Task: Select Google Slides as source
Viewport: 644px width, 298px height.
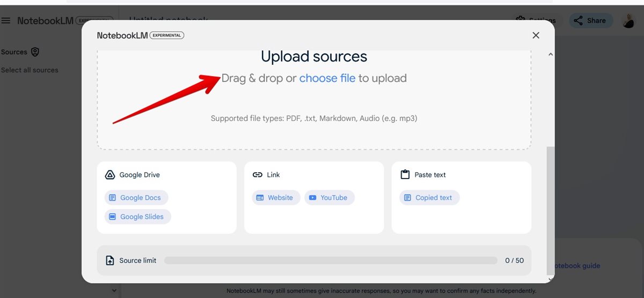Action: (x=138, y=217)
